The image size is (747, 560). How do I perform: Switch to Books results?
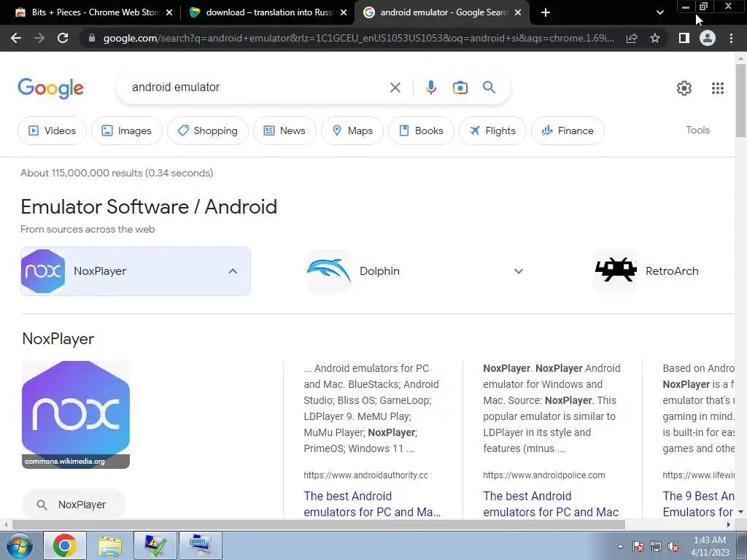click(x=421, y=131)
